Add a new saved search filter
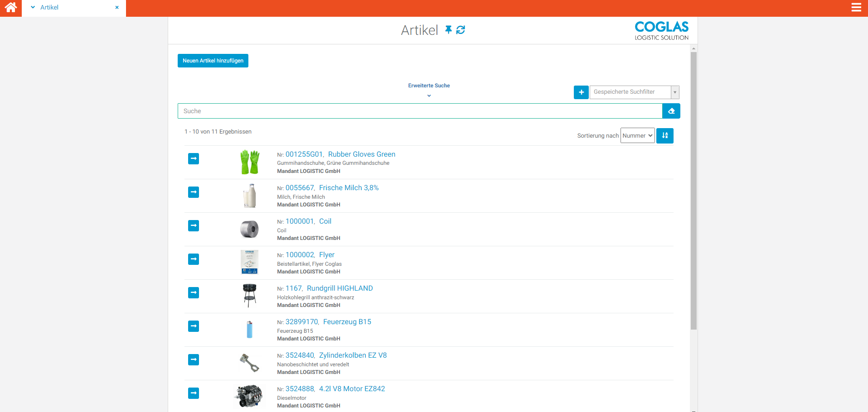The height and width of the screenshot is (412, 868). tap(581, 92)
